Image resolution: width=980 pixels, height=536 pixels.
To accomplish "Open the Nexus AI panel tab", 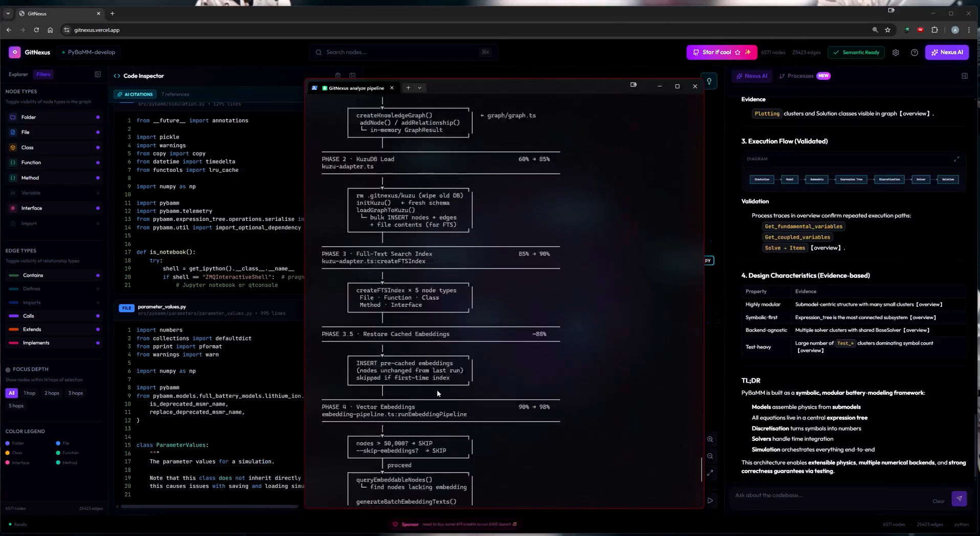I will tap(751, 76).
